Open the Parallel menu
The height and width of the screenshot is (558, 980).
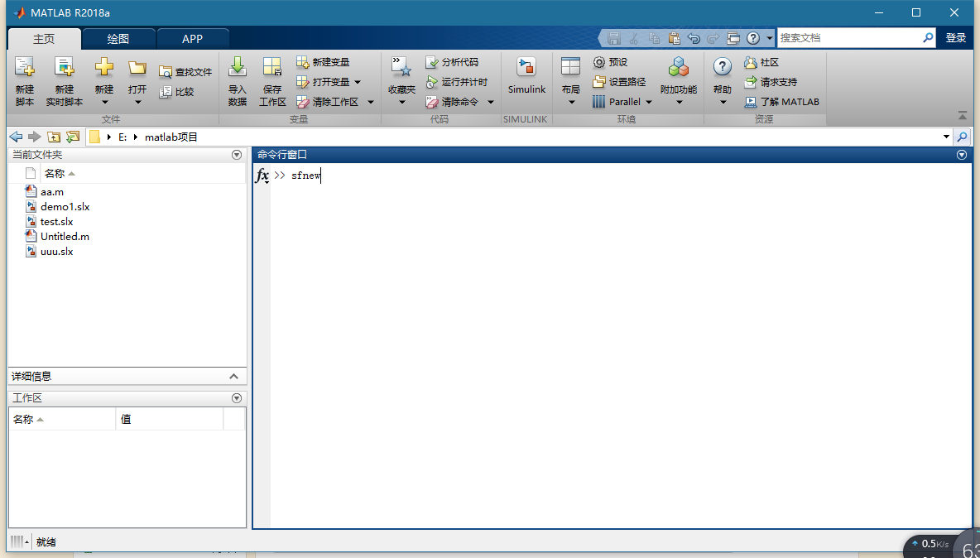(617, 102)
